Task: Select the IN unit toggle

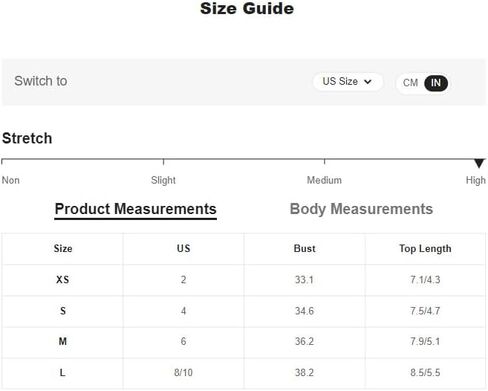Action: click(436, 83)
